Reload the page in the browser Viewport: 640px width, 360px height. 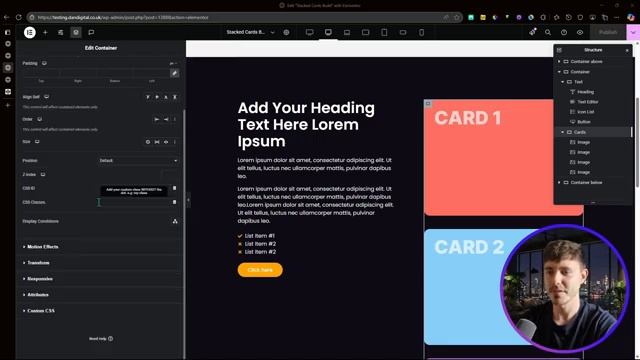[19, 17]
